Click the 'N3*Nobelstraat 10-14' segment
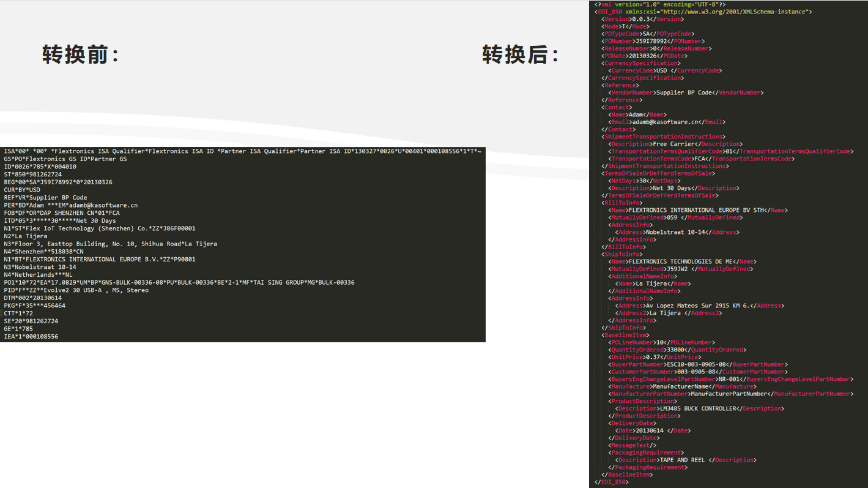This screenshot has height=488, width=868. (40, 267)
